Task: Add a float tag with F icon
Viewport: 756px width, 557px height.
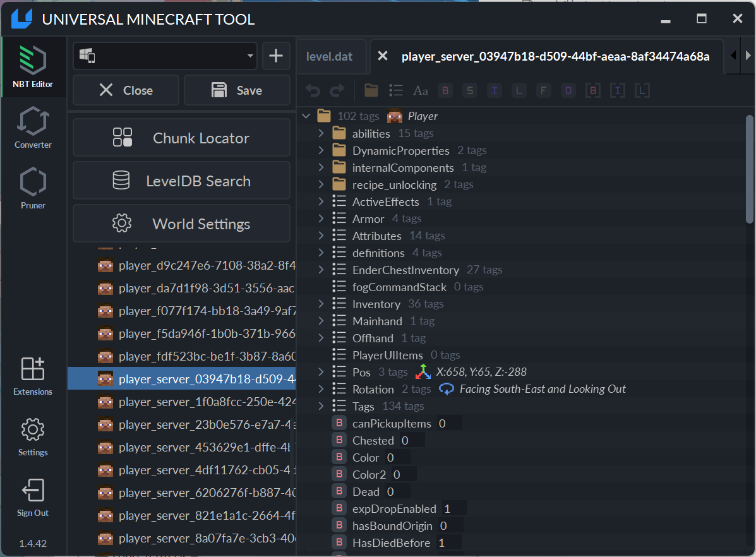Action: (x=543, y=90)
